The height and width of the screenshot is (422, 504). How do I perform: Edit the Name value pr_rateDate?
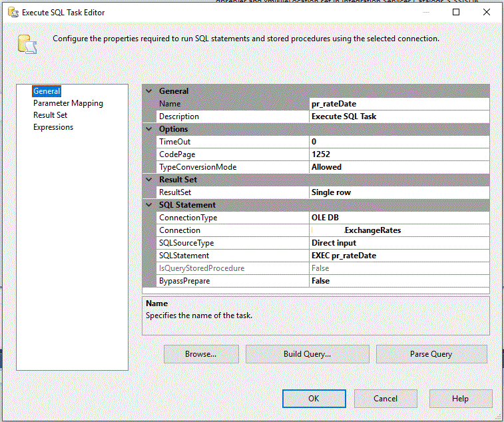pyautogui.click(x=399, y=104)
